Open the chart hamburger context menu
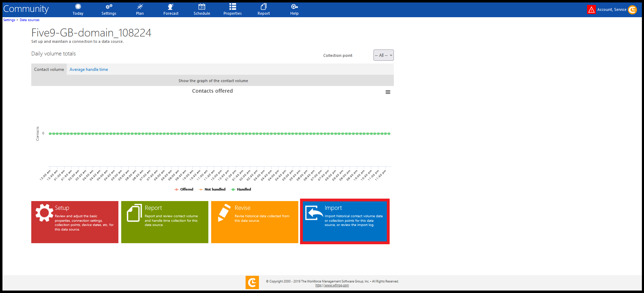The width and height of the screenshot is (644, 293). (388, 92)
